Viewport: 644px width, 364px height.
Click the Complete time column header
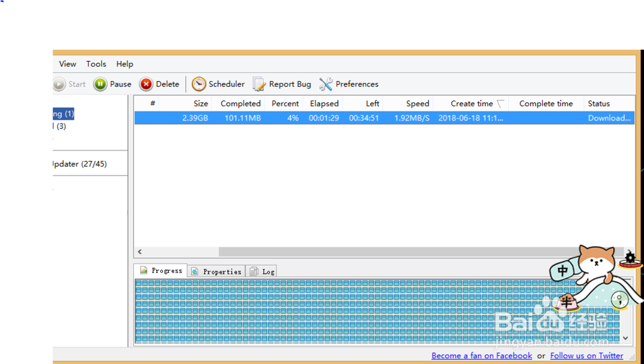pos(546,104)
